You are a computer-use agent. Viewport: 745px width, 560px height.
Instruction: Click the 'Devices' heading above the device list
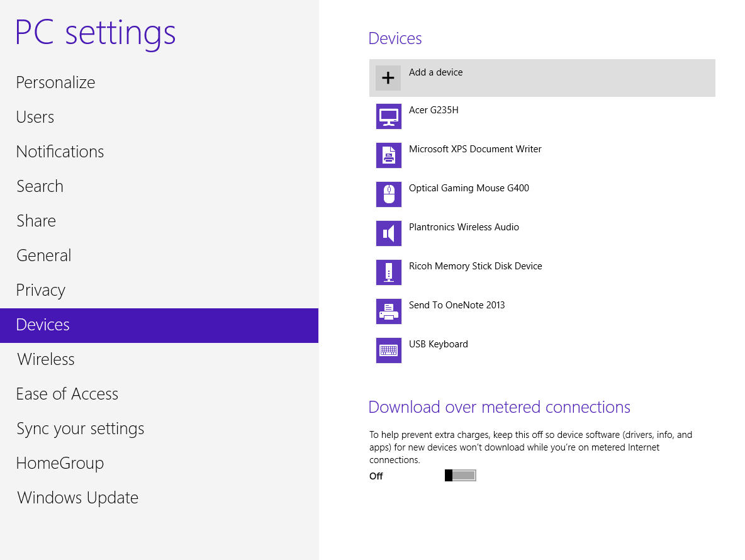395,38
